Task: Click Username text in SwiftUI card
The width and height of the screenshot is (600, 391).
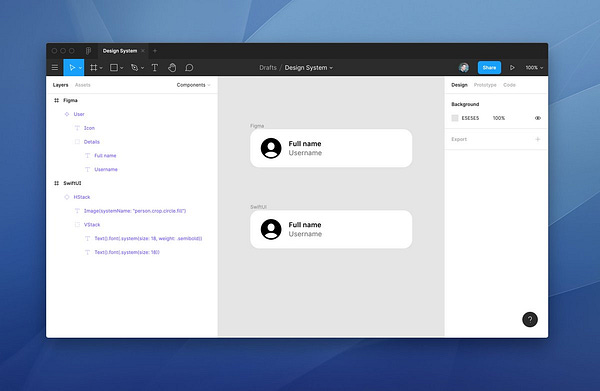Action: [305, 234]
